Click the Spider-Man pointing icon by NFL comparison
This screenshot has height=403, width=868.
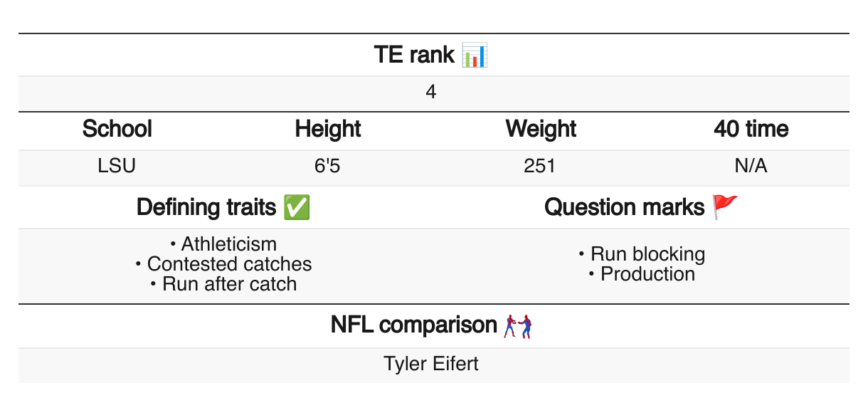pyautogui.click(x=518, y=326)
